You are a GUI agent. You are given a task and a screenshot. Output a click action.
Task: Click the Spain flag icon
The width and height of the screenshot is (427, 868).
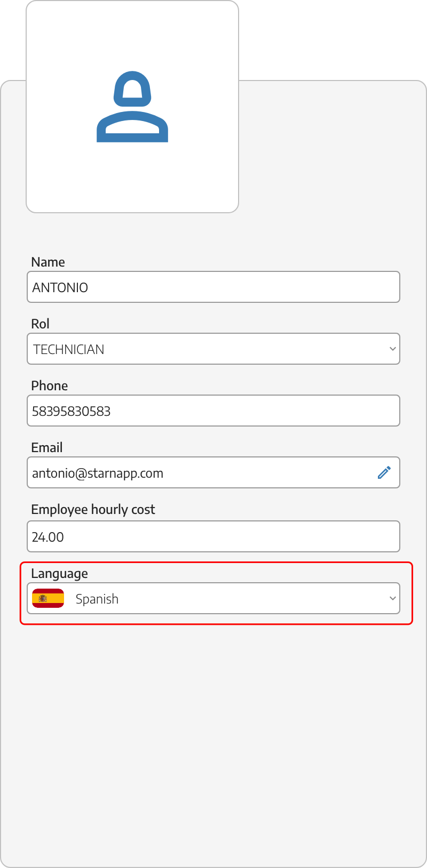[48, 598]
